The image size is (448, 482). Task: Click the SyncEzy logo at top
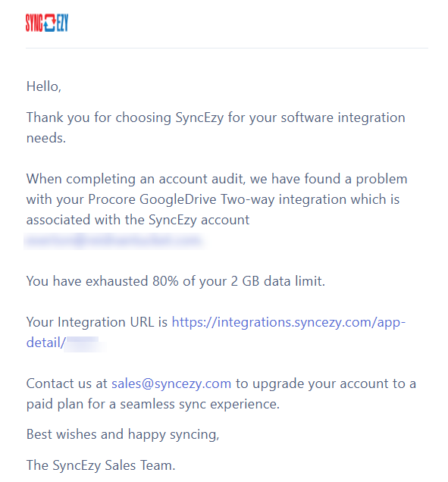(47, 23)
